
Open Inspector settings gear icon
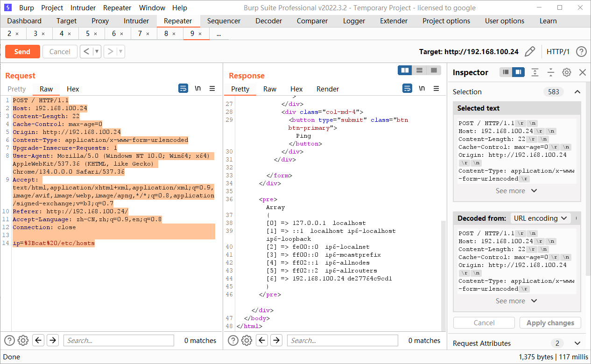pyautogui.click(x=566, y=72)
